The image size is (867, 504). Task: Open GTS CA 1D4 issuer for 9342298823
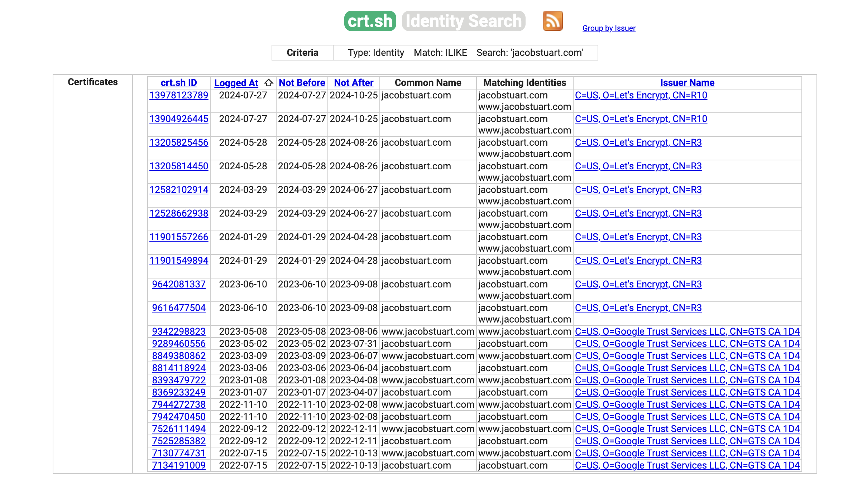687,331
